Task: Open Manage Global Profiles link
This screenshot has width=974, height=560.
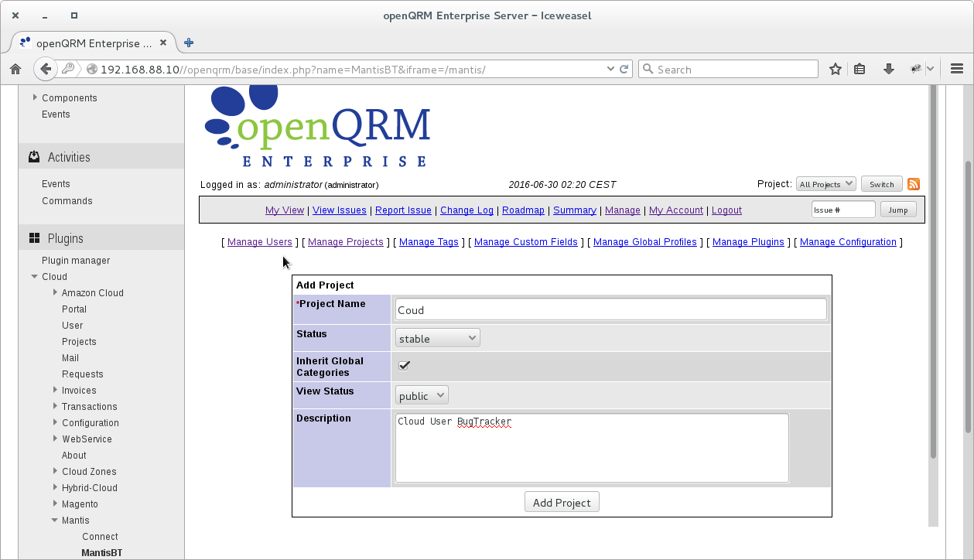Action: pyautogui.click(x=645, y=242)
